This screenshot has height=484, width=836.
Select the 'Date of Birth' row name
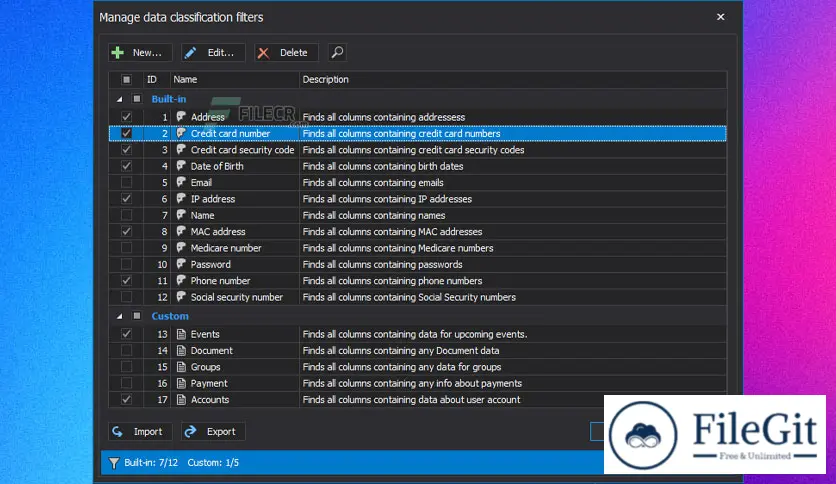(x=217, y=166)
